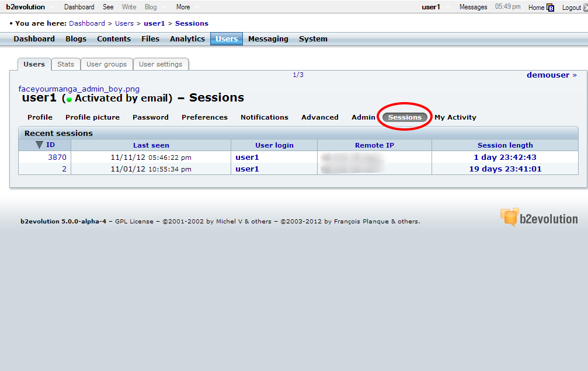
Task: Click the user1 breadcrumb link
Action: [154, 23]
